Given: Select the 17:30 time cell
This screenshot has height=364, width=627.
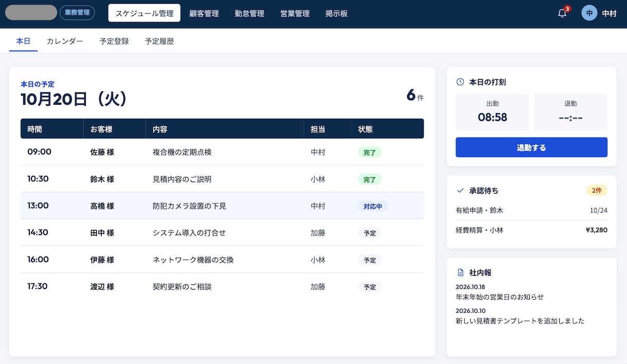Looking at the screenshot, I should click(x=38, y=286).
